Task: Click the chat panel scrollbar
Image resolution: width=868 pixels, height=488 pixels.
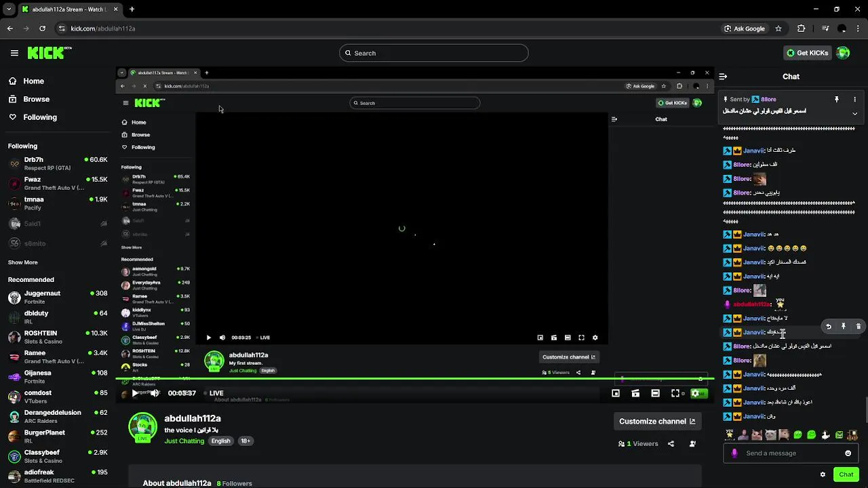Action: (865, 411)
